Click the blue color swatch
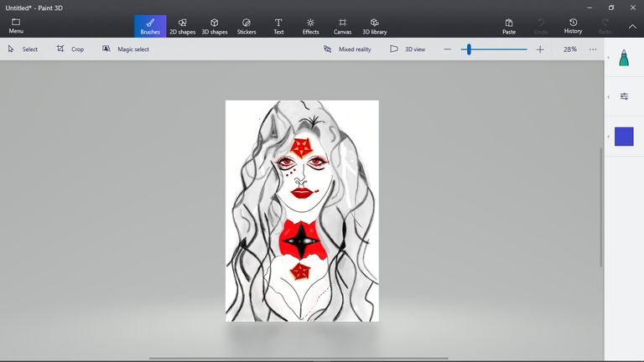Image resolution: width=644 pixels, height=362 pixels. pos(624,137)
